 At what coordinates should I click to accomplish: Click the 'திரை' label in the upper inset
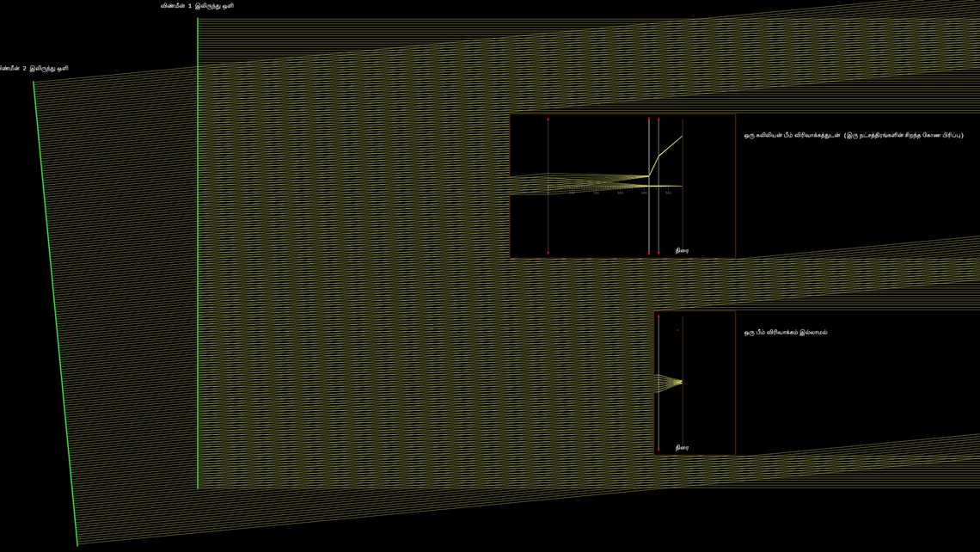[682, 250]
